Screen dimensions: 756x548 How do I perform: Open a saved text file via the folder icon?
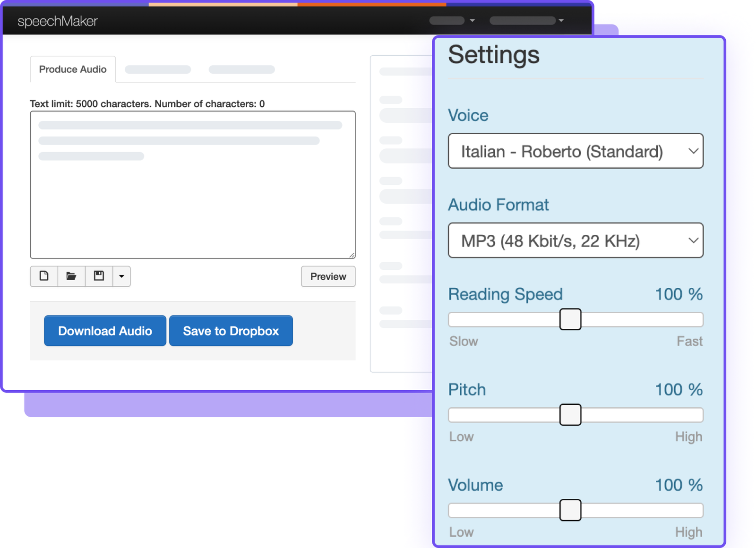(71, 276)
